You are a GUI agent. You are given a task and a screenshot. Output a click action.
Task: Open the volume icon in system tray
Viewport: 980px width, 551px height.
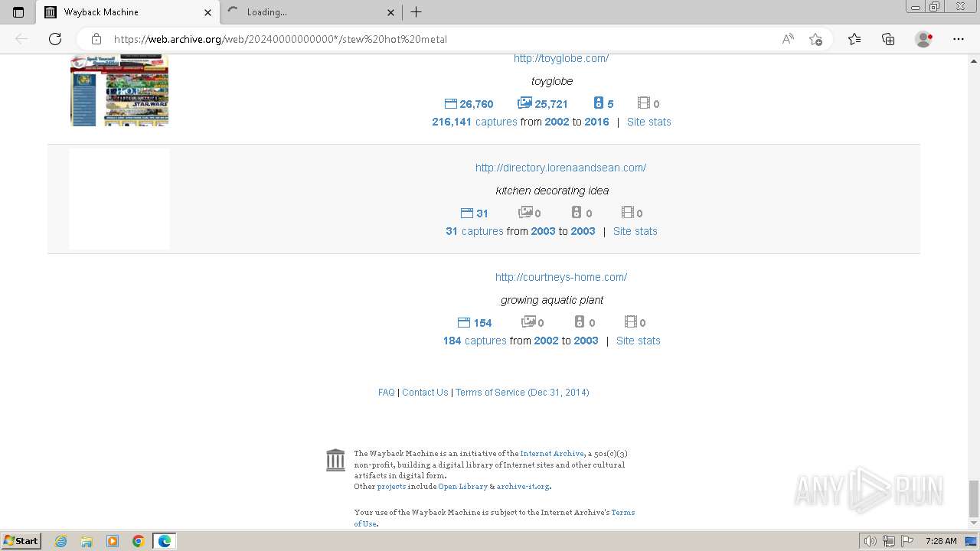(871, 541)
